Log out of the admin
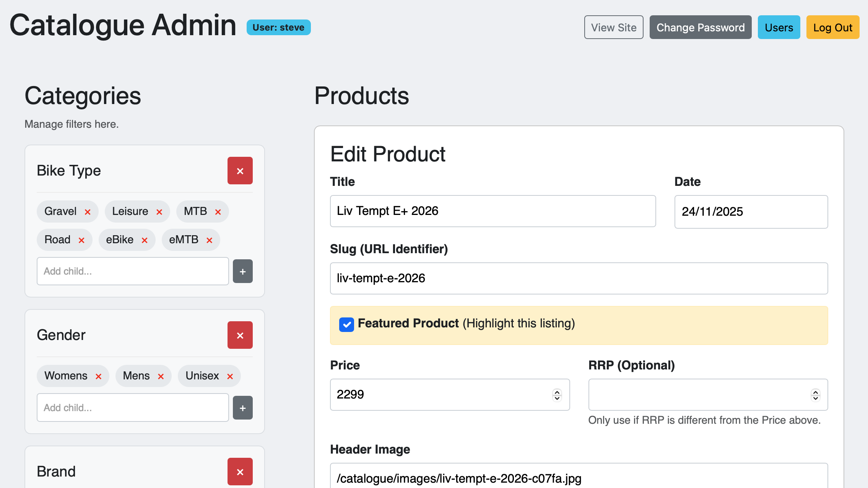 (832, 28)
